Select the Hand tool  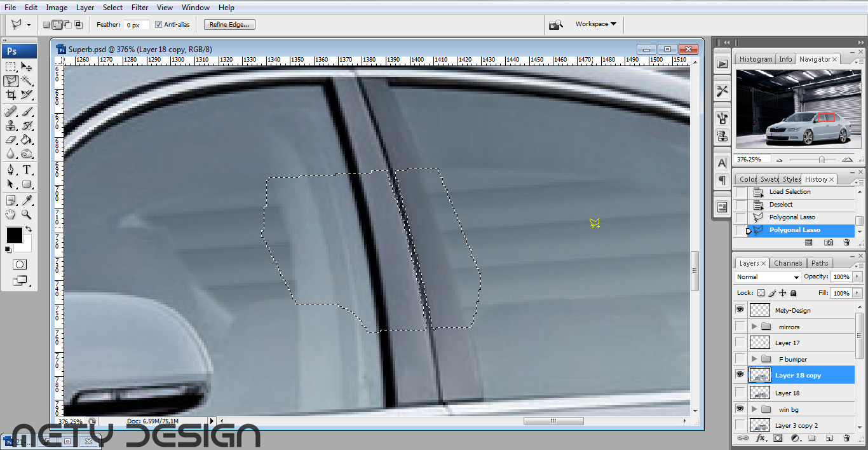(x=11, y=214)
